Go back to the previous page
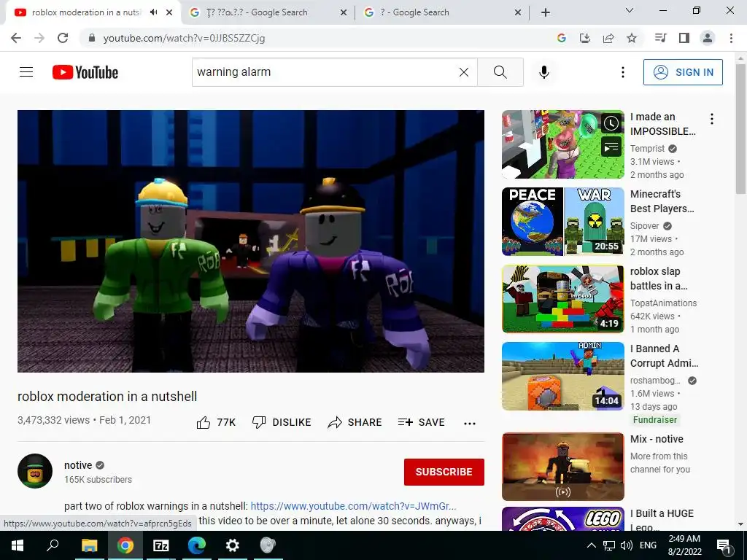The width and height of the screenshot is (747, 560). tap(16, 38)
